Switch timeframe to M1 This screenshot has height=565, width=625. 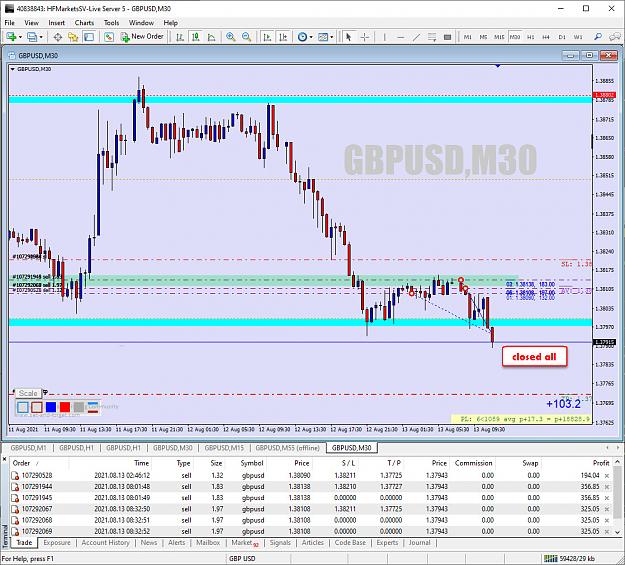click(x=468, y=37)
